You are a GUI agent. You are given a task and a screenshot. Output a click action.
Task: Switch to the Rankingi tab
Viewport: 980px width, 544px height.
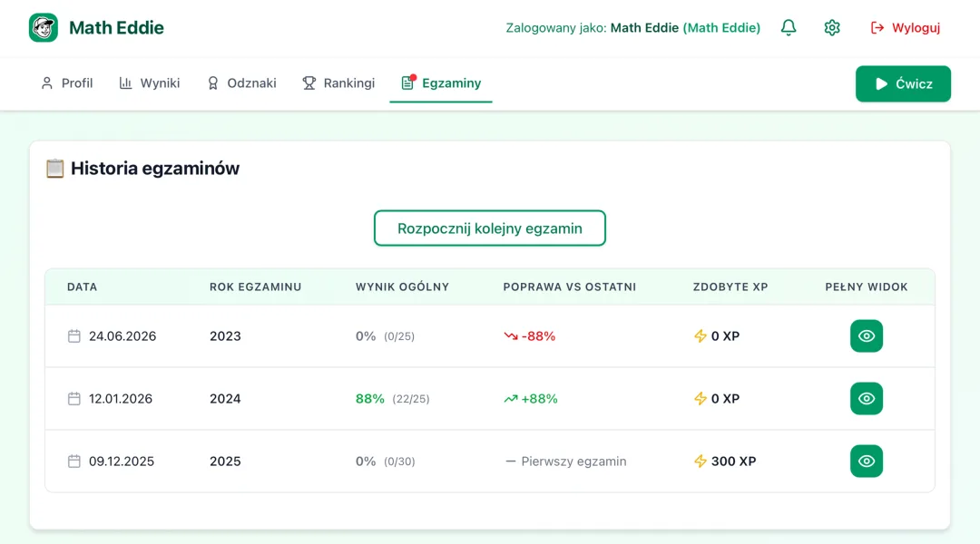point(338,83)
